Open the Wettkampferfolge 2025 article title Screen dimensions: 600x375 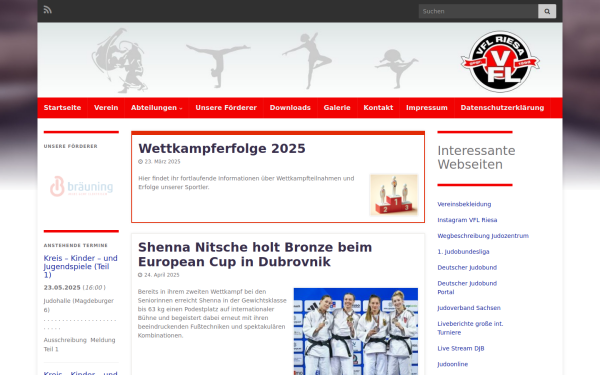(x=222, y=148)
